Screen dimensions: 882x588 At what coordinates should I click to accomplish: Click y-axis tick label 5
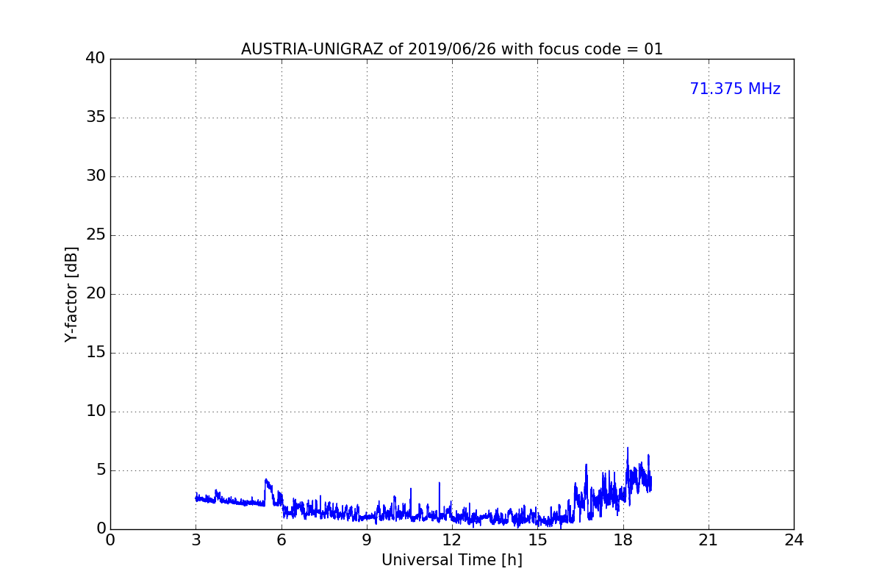[x=101, y=470]
